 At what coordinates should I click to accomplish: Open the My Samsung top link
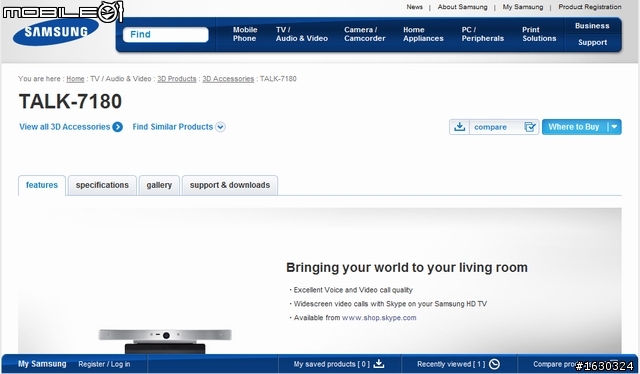(523, 7)
